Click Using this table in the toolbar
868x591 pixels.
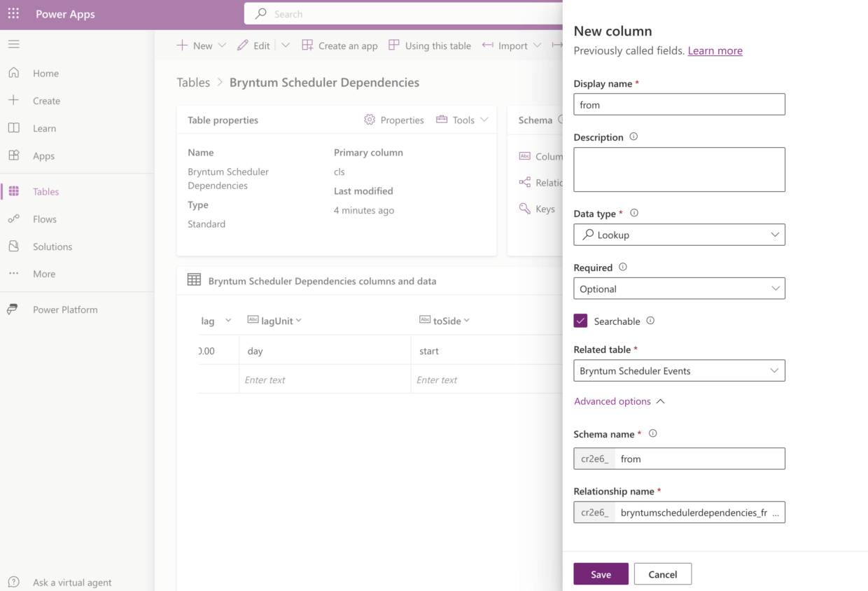click(429, 45)
